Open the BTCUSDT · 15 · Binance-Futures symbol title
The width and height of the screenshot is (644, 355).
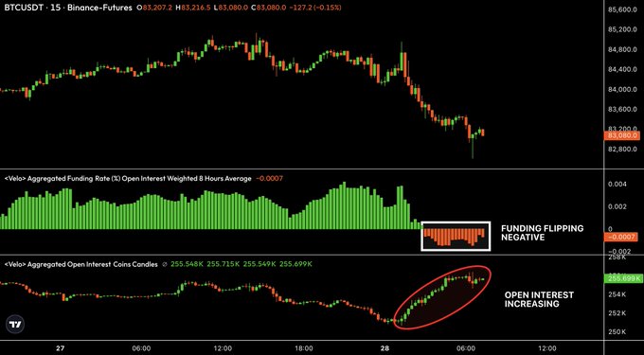click(68, 8)
